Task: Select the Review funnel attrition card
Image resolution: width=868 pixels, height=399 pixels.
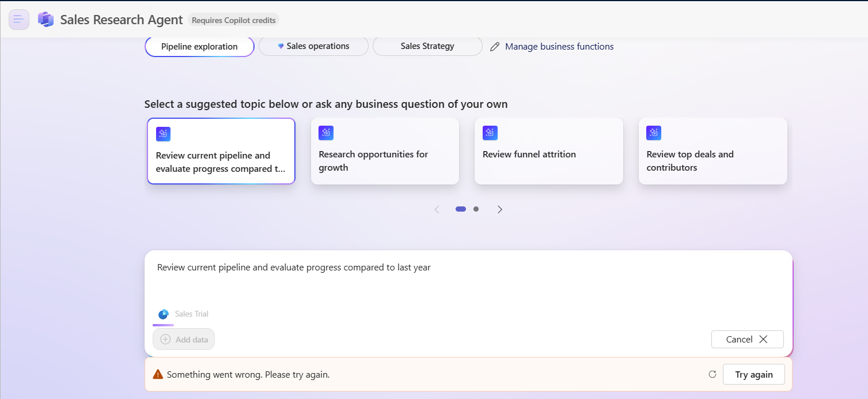Action: click(x=549, y=151)
